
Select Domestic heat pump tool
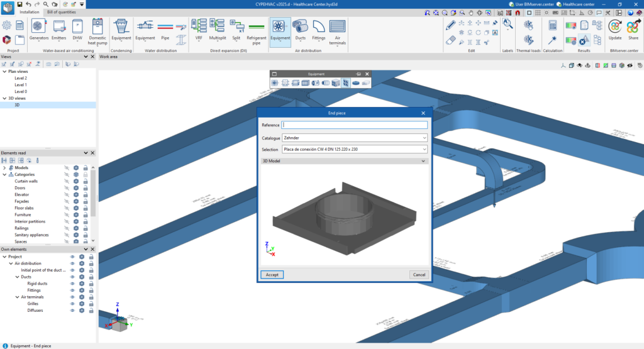click(97, 31)
